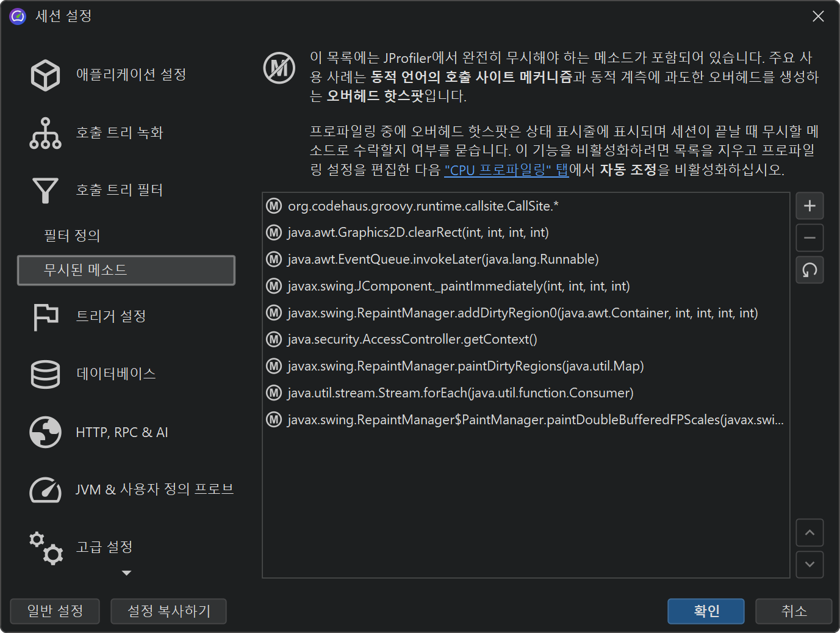This screenshot has height=633, width=840.
Task: Click the cube icon for 애플리케이션 설정
Action: tap(45, 75)
